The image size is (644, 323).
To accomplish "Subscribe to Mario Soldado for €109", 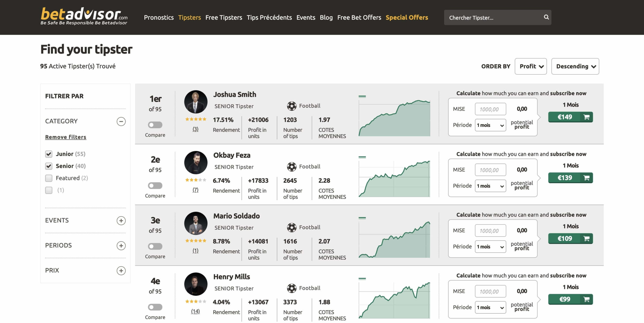I will click(570, 239).
